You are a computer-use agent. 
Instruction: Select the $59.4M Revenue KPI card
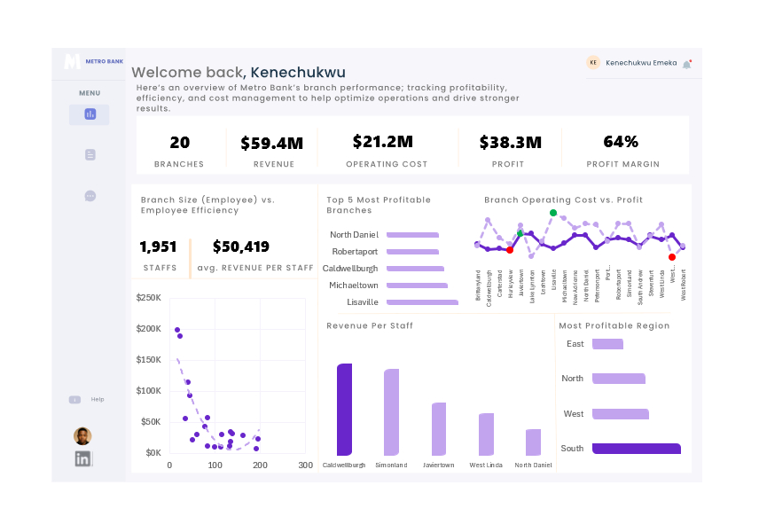click(272, 150)
